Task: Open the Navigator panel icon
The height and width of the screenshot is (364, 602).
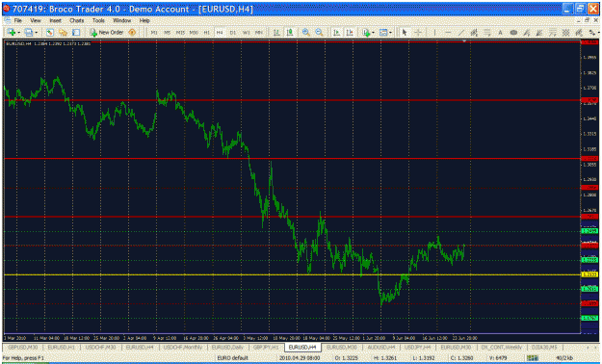Action: (63, 33)
